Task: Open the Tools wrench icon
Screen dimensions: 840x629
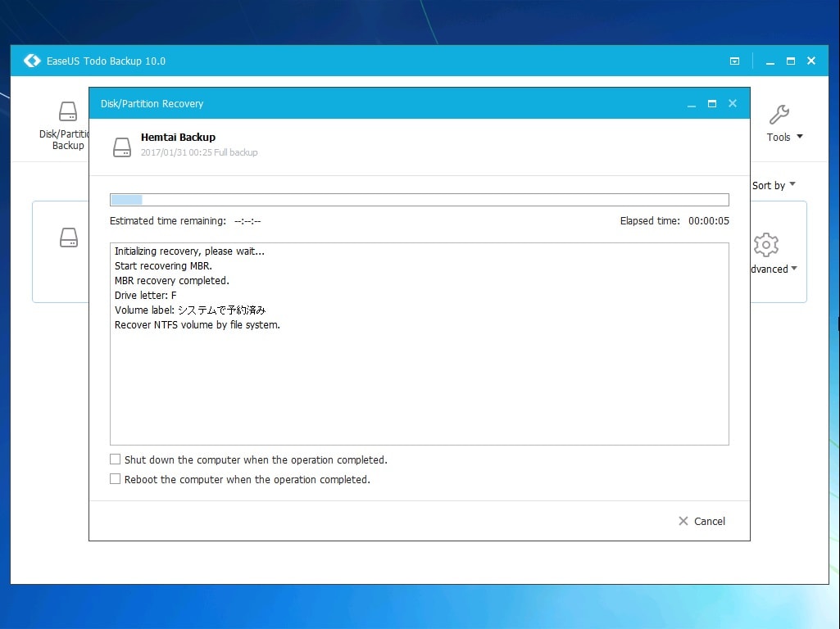Action: coord(779,115)
